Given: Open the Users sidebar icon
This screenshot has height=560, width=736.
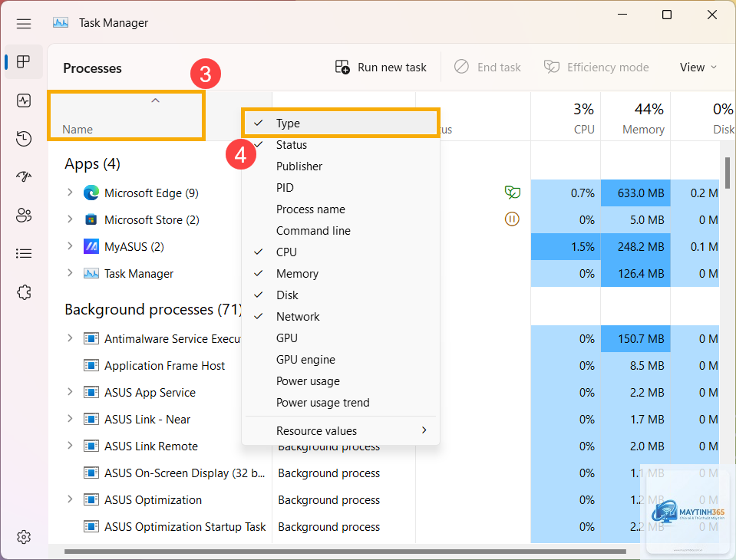Looking at the screenshot, I should (x=24, y=216).
